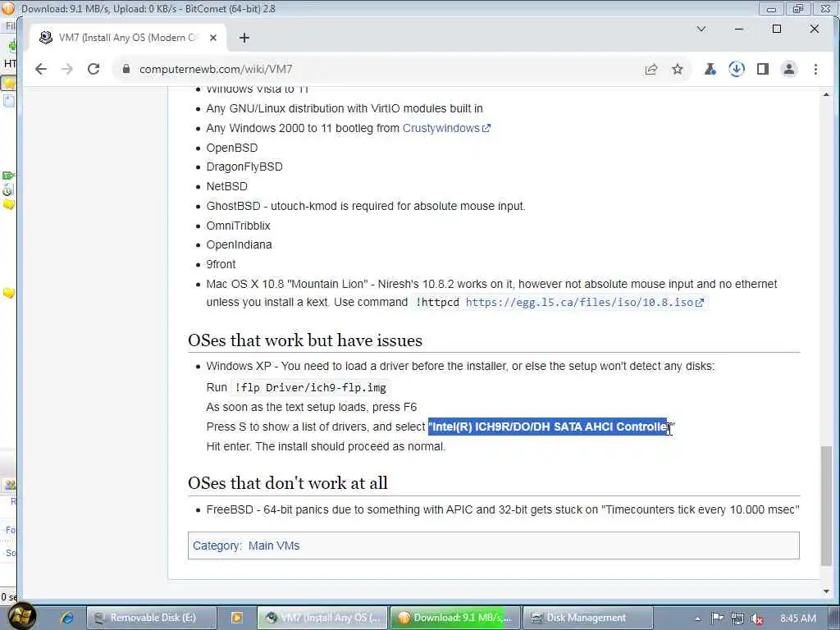Show hidden tray icons arrow

(x=697, y=619)
